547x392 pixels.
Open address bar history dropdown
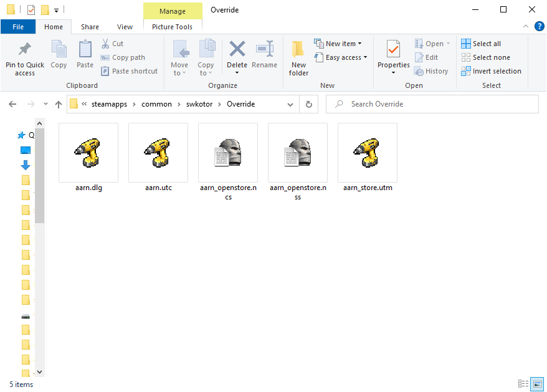pos(290,104)
